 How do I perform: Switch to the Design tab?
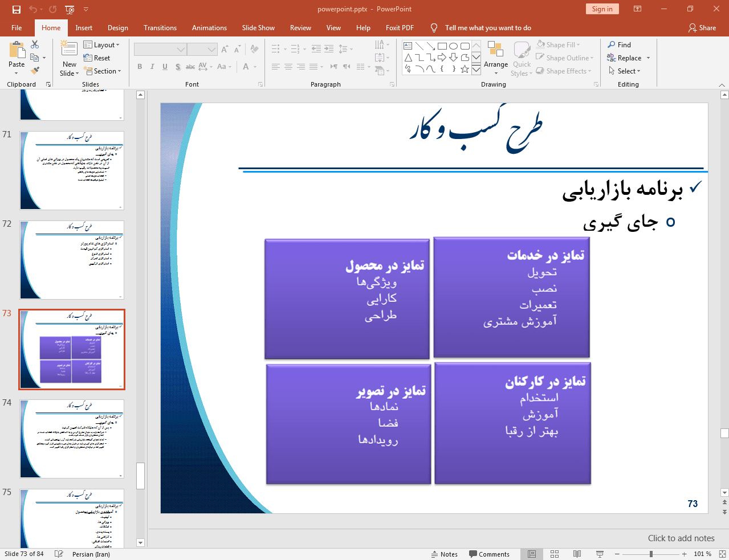pos(118,27)
